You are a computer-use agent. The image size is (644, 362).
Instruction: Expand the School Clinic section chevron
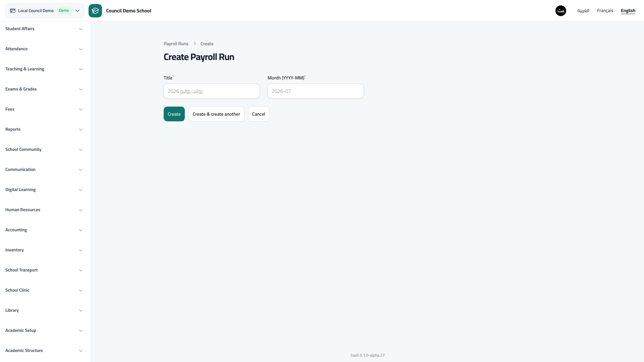(x=81, y=291)
